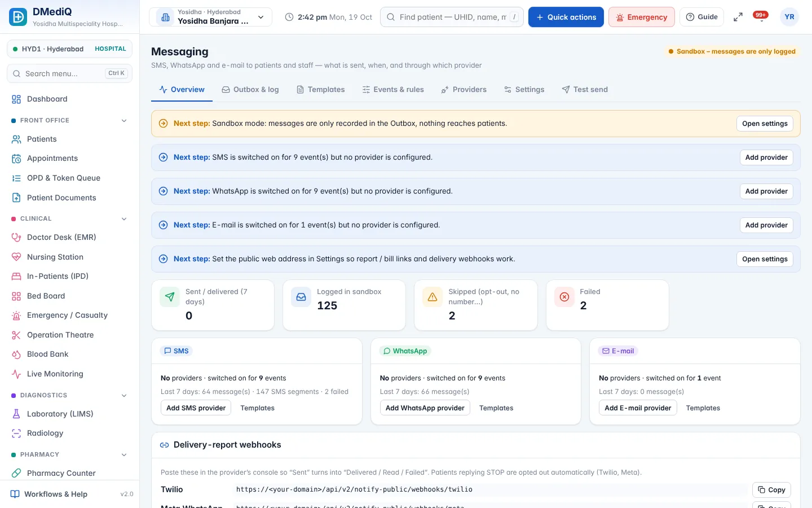Toggle fullscreen with the expand arrows icon

click(738, 17)
